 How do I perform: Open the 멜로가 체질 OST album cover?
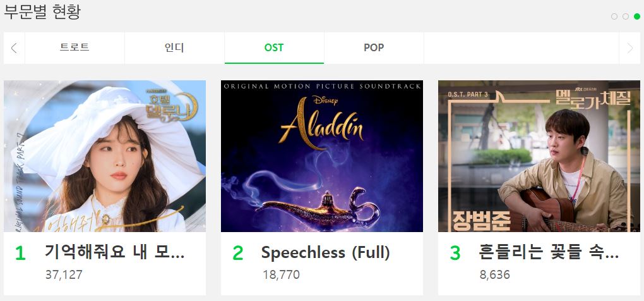pos(539,156)
